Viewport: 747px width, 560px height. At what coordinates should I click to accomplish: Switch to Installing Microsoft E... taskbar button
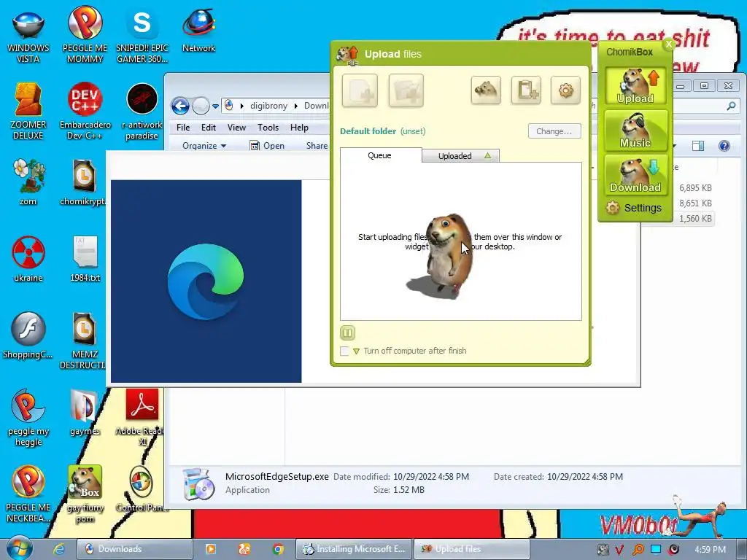354,549
